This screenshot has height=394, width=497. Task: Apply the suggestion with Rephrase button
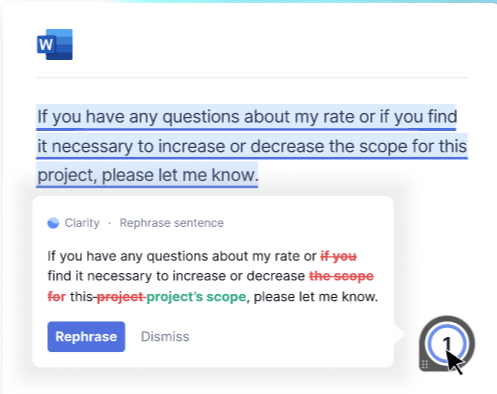pyautogui.click(x=86, y=337)
